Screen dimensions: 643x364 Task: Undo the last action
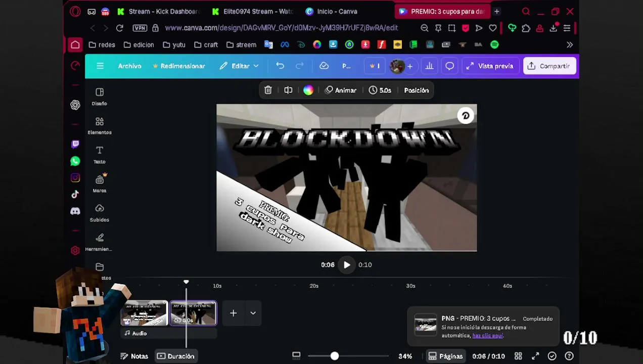(x=280, y=66)
